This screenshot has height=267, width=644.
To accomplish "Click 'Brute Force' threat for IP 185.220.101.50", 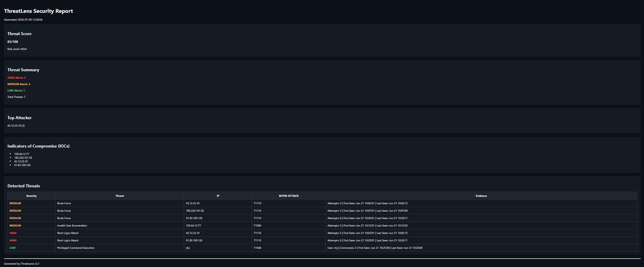I will coord(64,211).
